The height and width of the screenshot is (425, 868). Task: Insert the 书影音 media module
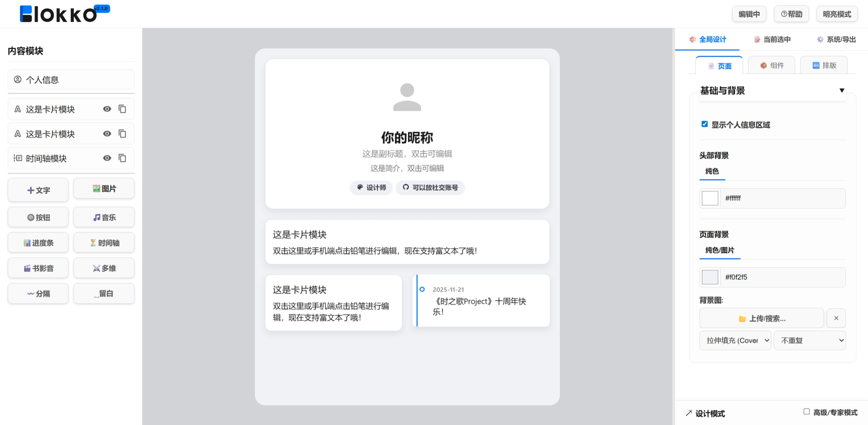coord(38,268)
